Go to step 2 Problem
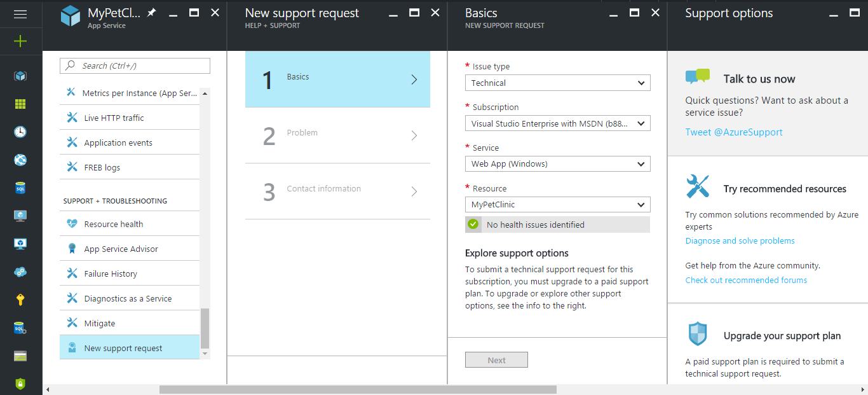Screen dimensions: 868x395 (x=337, y=135)
